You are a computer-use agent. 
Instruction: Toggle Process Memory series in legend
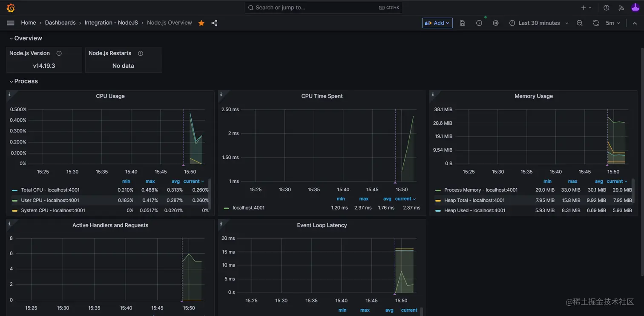(481, 190)
